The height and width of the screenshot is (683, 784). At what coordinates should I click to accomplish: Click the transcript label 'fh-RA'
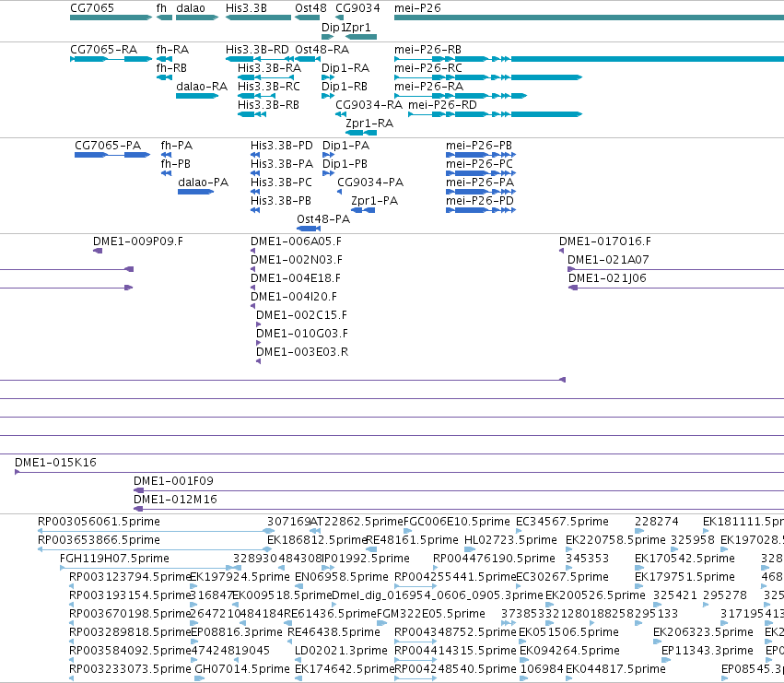[x=172, y=50]
